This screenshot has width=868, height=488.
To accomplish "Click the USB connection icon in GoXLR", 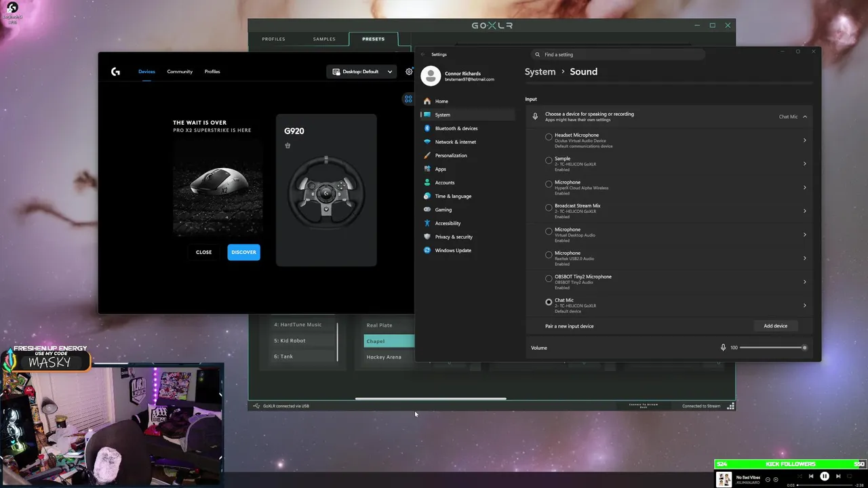I will 256,406.
